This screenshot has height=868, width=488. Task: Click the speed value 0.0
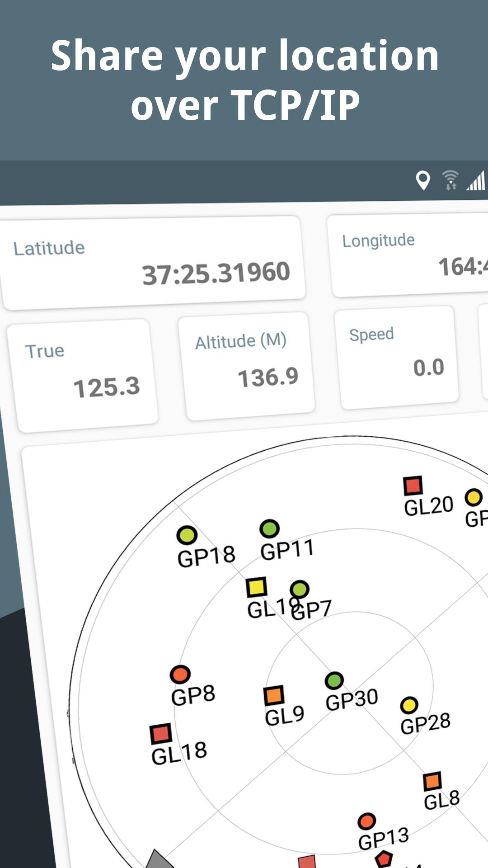coord(429,368)
